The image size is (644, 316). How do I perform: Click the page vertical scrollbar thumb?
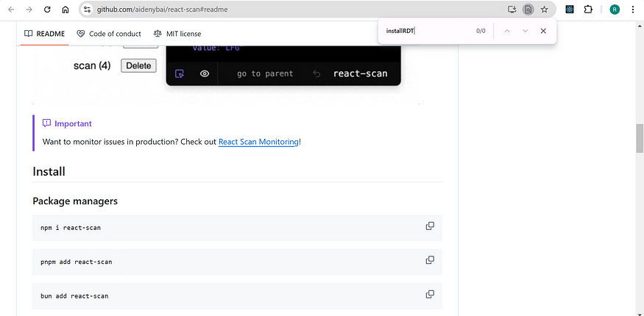(640, 138)
